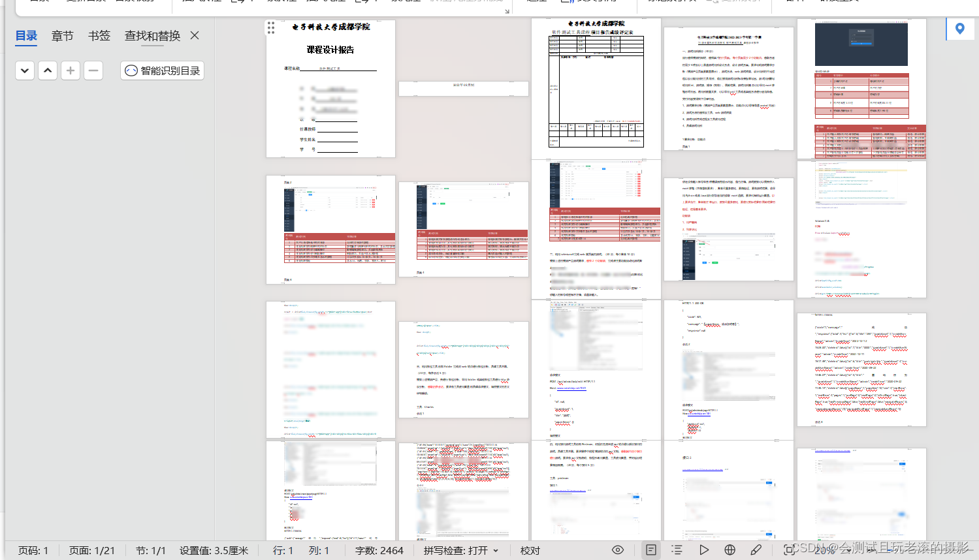Click 节: 1/1 in status bar
This screenshot has height=560, width=979.
(151, 550)
